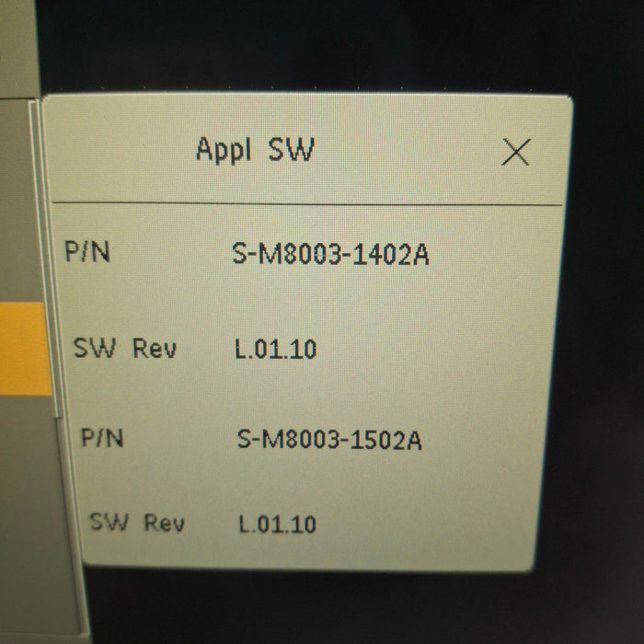Click the second SW Rev label
The width and height of the screenshot is (644, 644).
click(137, 523)
